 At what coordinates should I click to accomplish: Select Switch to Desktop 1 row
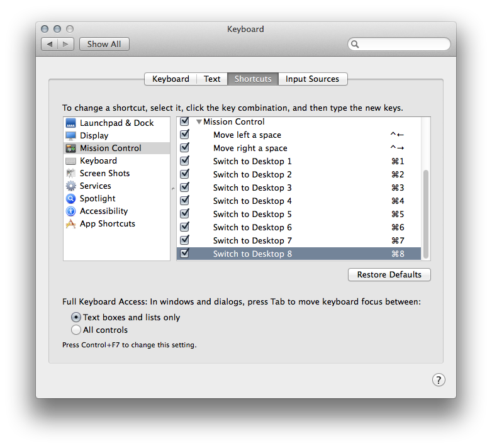[x=299, y=161]
